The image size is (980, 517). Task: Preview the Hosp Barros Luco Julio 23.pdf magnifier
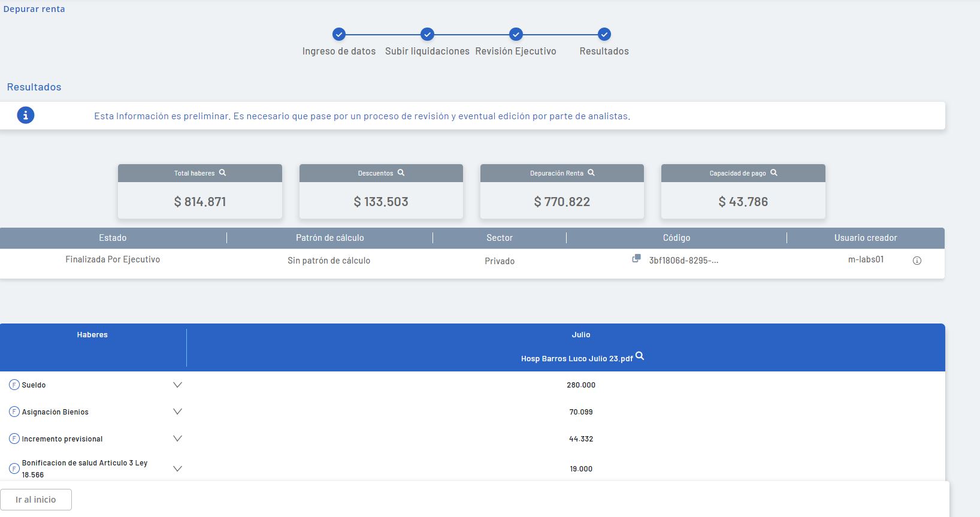pos(640,356)
